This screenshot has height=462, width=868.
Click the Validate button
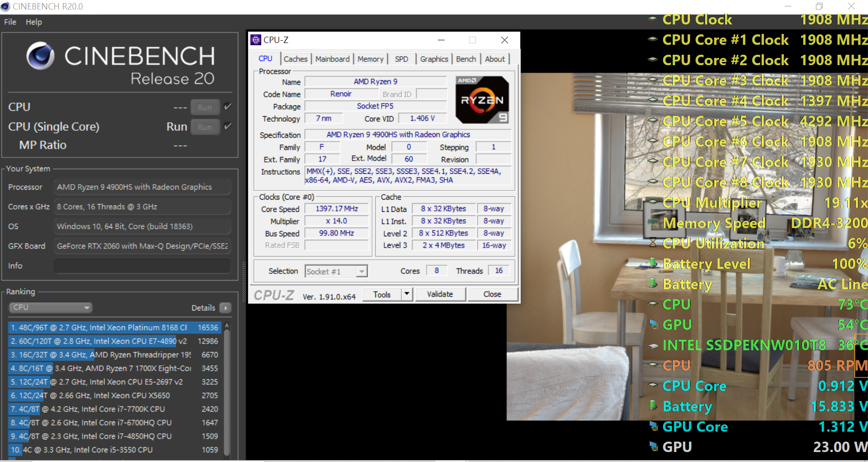coord(440,294)
